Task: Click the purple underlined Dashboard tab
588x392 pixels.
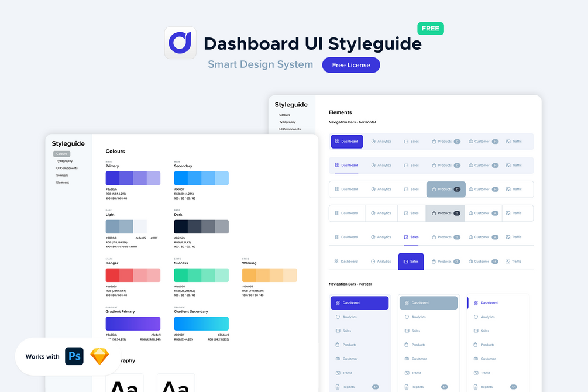Action: coord(346,166)
